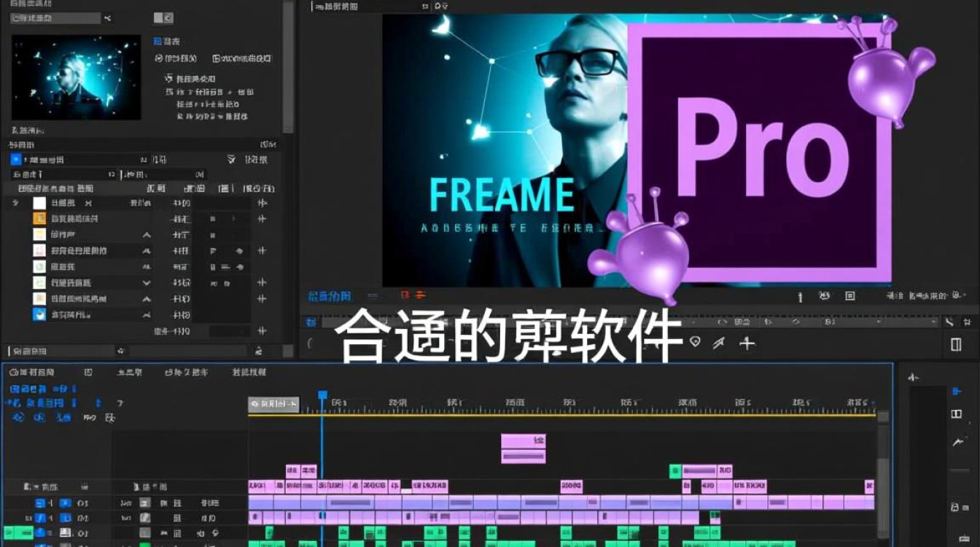Switch to the last tab in the timeline header
980x547 pixels.
point(249,372)
